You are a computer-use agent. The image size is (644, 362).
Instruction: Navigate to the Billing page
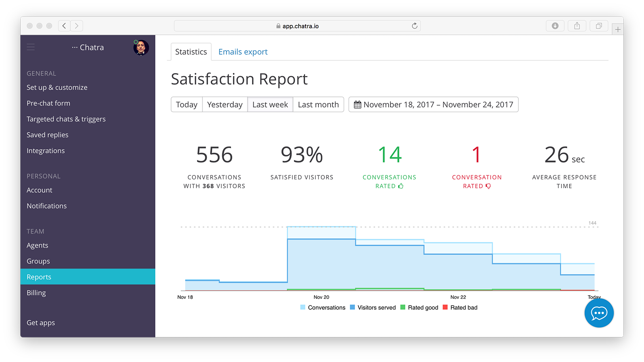[x=36, y=292]
